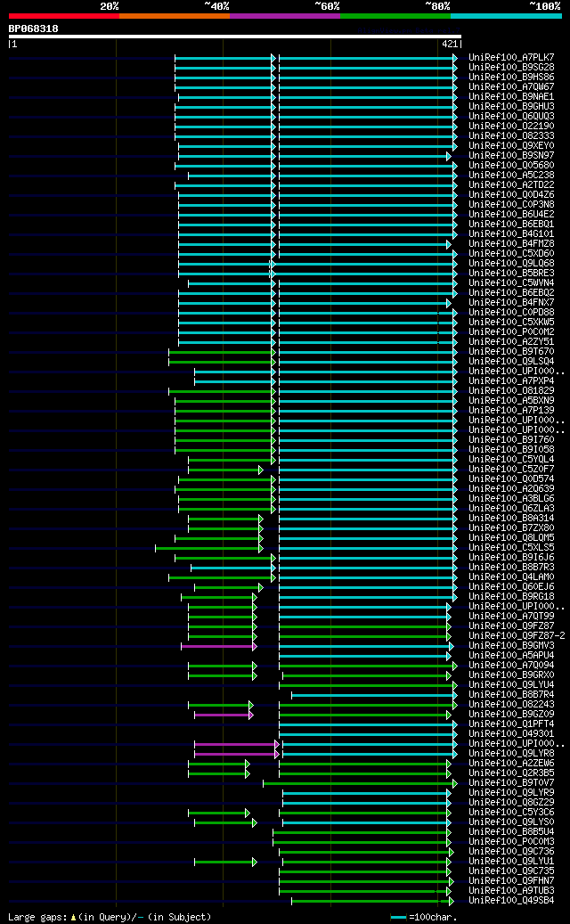Select the UniRef100_Q9XEY0 label
This screenshot has height=924, width=570.
[x=511, y=145]
